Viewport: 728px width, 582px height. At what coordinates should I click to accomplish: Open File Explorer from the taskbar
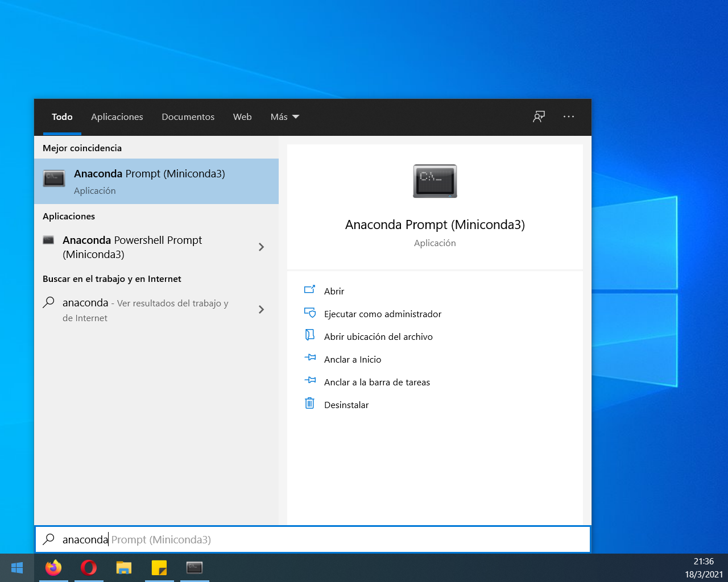pos(124,568)
